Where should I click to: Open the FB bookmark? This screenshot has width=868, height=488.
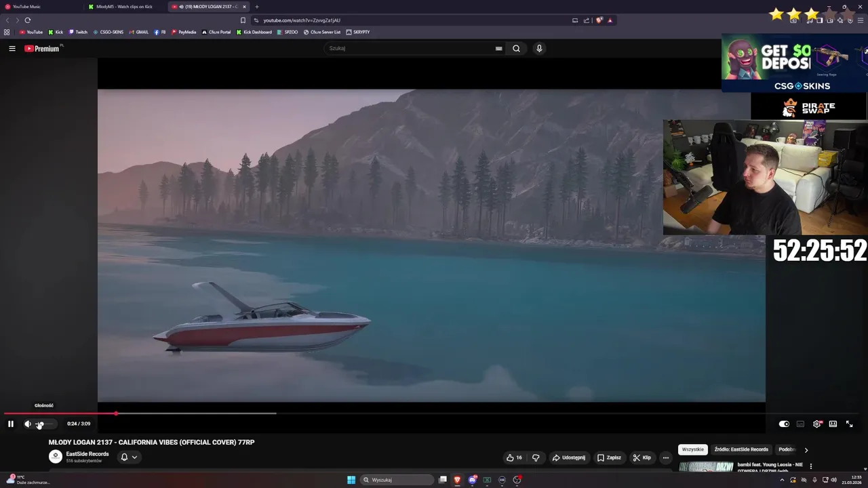coord(160,32)
